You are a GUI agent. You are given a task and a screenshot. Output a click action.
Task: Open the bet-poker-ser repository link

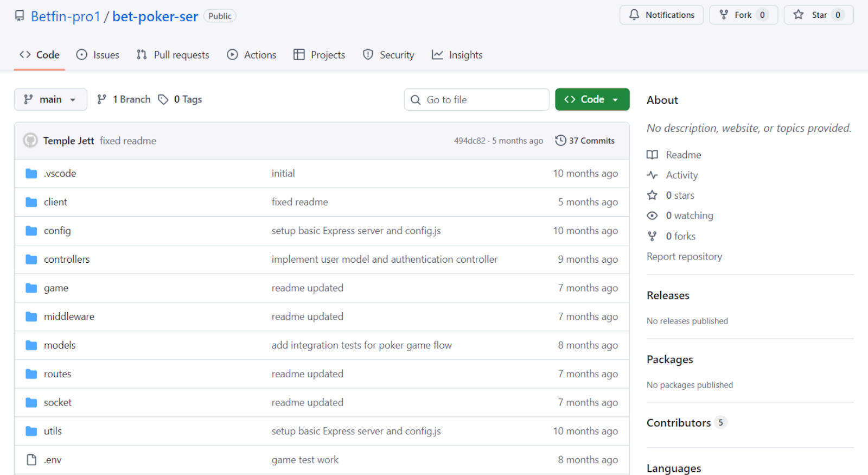pos(155,16)
